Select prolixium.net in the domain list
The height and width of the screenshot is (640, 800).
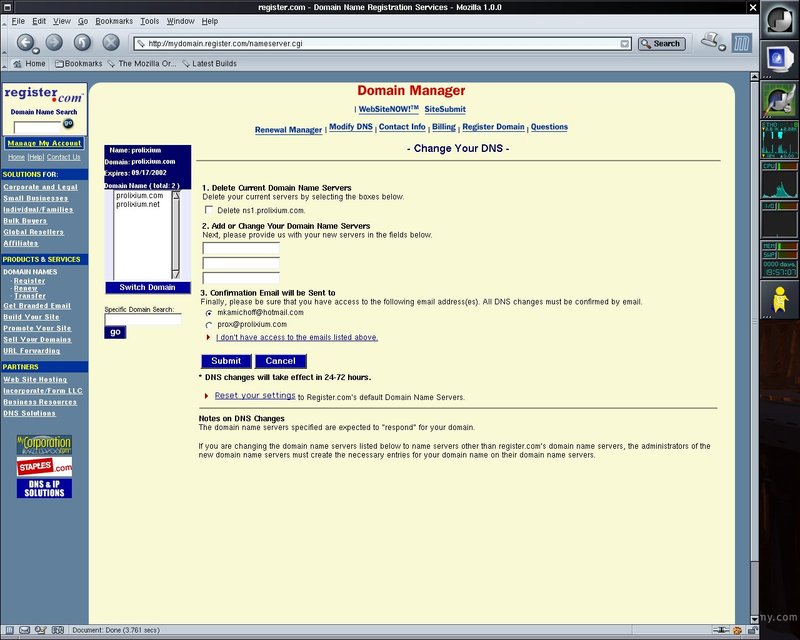point(138,204)
